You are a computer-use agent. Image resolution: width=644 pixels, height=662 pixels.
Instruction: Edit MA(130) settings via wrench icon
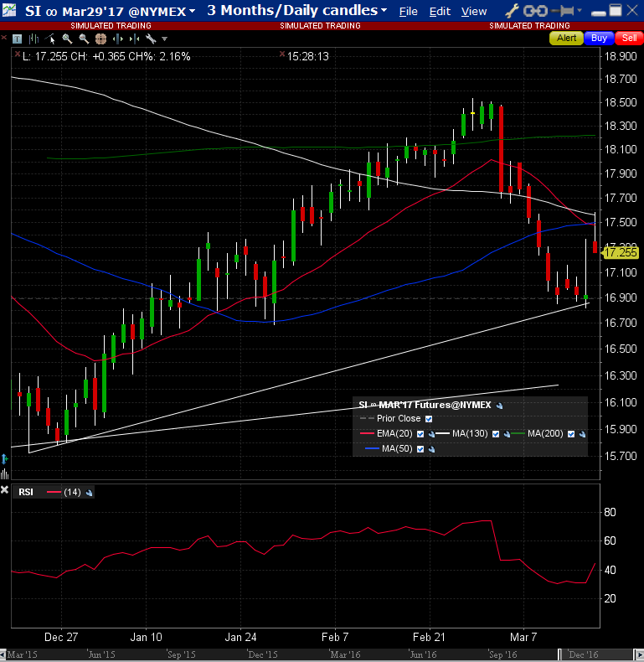507,434
